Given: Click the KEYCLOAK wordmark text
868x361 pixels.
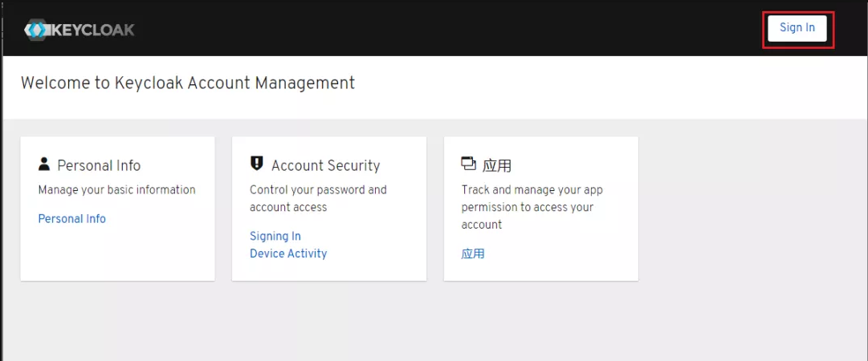Looking at the screenshot, I should point(93,30).
